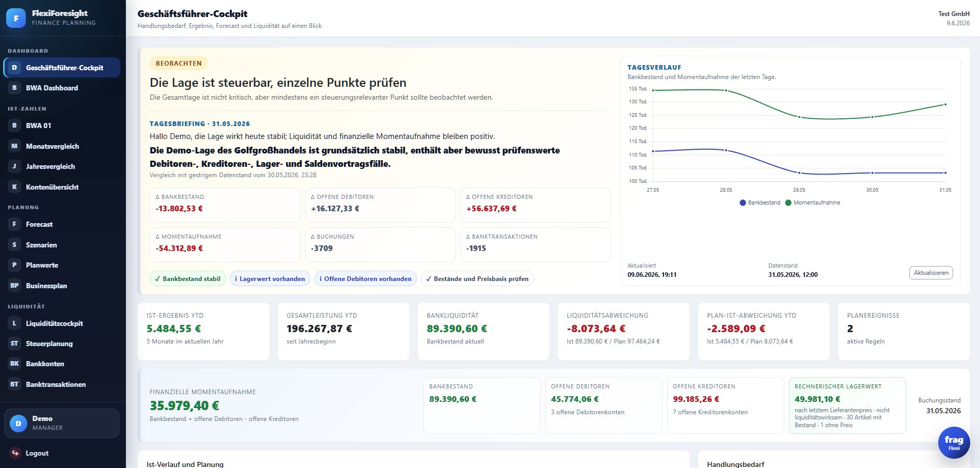Open the Bankkonten BK icon
Screen dimensions: 980x468
click(x=14, y=364)
